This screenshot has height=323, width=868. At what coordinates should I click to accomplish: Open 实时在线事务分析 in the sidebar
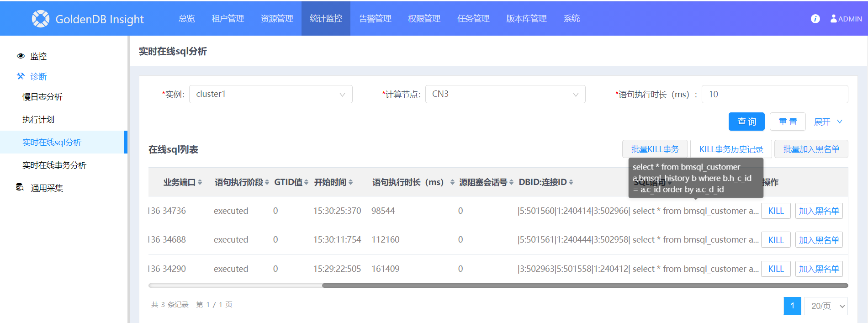(54, 165)
